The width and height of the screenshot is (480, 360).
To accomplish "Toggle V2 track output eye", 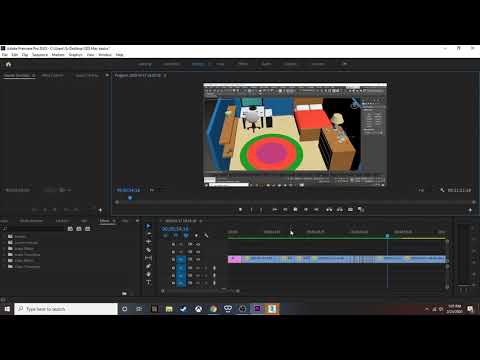I will 198,252.
